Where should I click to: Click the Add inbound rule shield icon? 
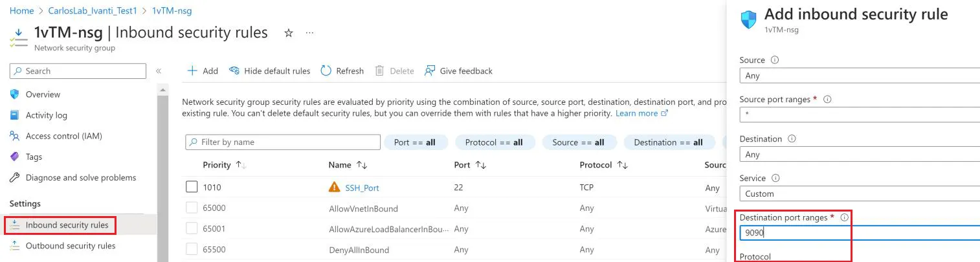tap(748, 19)
